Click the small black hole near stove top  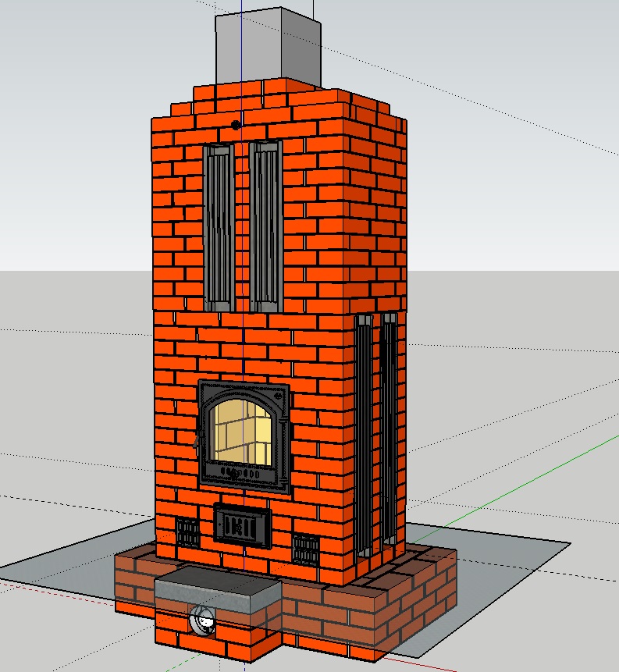[x=236, y=125]
